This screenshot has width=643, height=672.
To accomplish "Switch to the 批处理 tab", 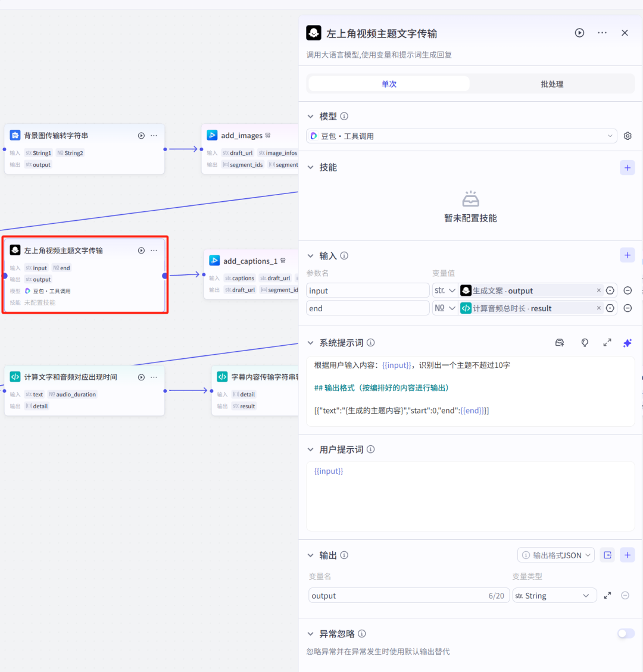I will click(x=551, y=83).
